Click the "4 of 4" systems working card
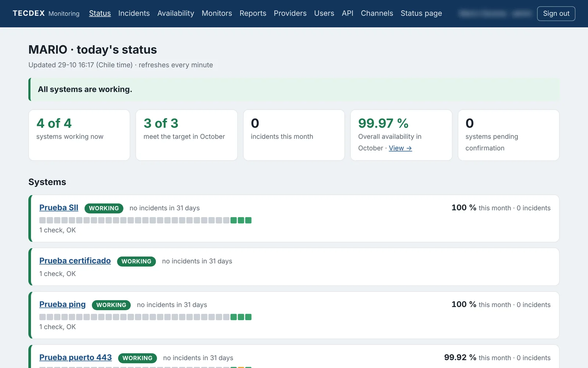Screen dimensions: 588x368 [x=79, y=135]
